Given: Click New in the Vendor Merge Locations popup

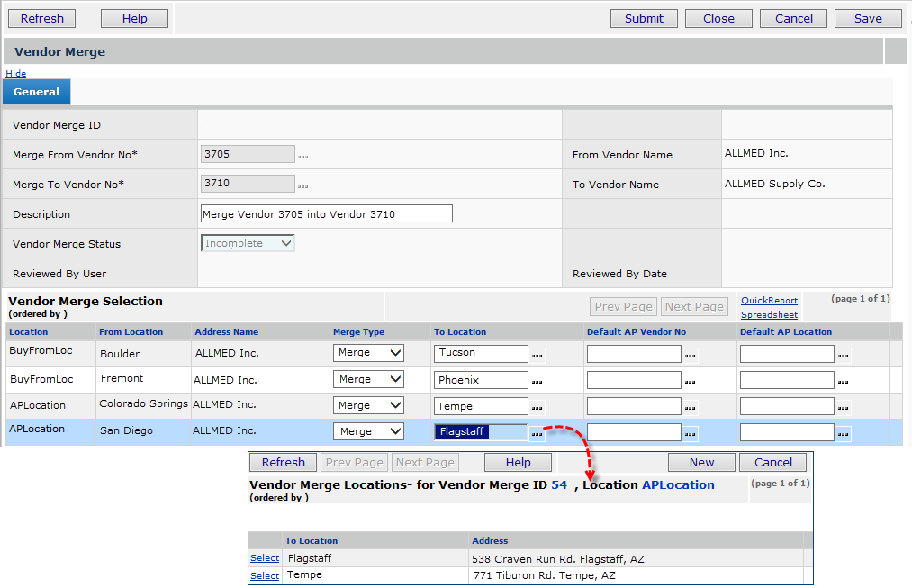Looking at the screenshot, I should pos(701,462).
